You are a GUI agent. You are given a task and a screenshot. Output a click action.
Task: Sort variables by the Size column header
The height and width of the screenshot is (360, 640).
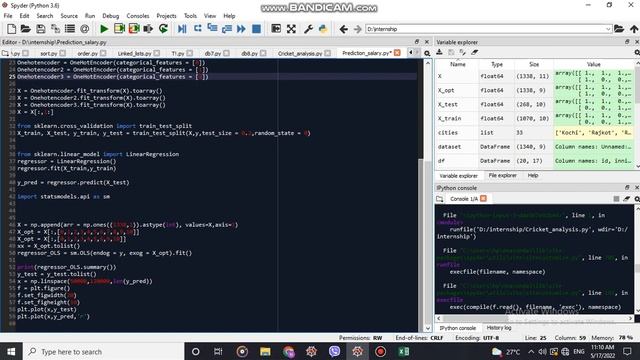coord(534,64)
